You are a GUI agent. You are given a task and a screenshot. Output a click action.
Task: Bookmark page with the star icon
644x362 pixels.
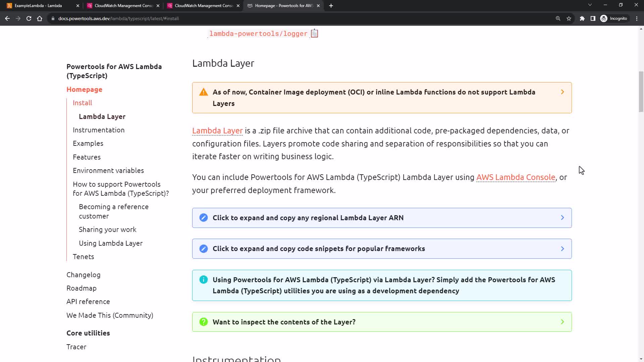tap(569, 19)
